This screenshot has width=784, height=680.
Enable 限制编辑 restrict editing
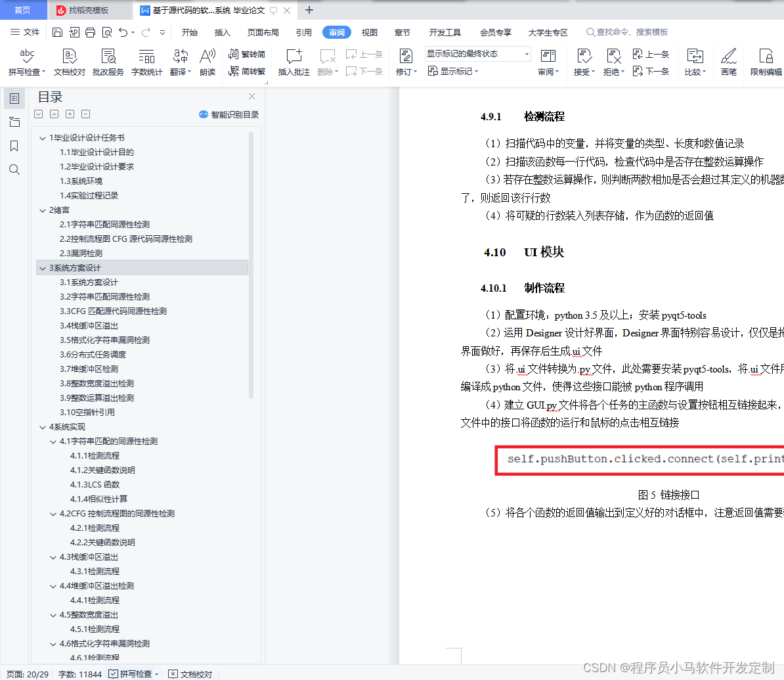[x=766, y=62]
